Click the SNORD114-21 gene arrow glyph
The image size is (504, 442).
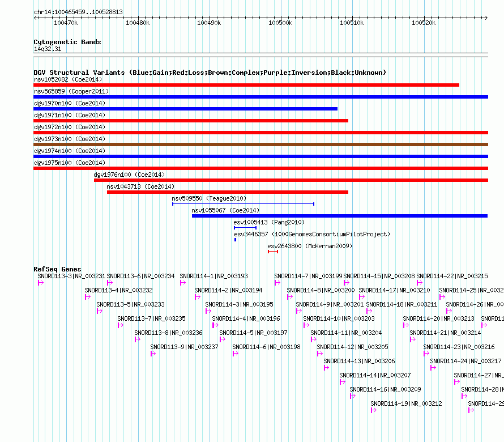[413, 339]
